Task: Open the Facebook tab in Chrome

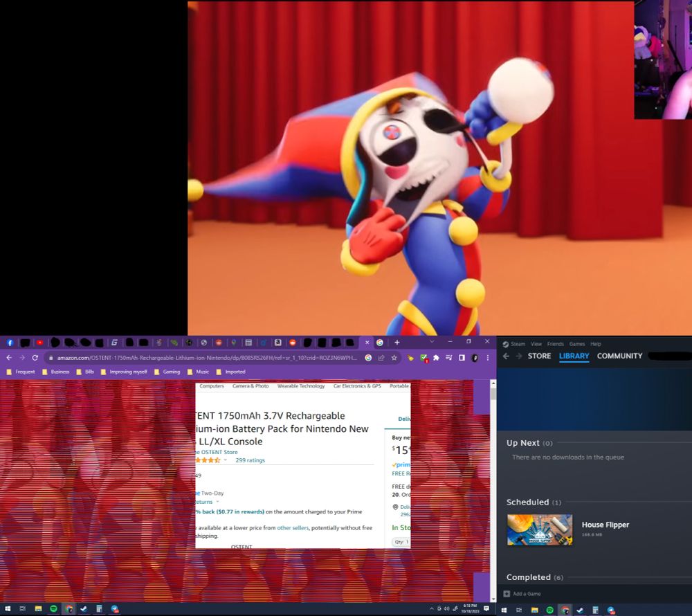Action: coord(10,343)
